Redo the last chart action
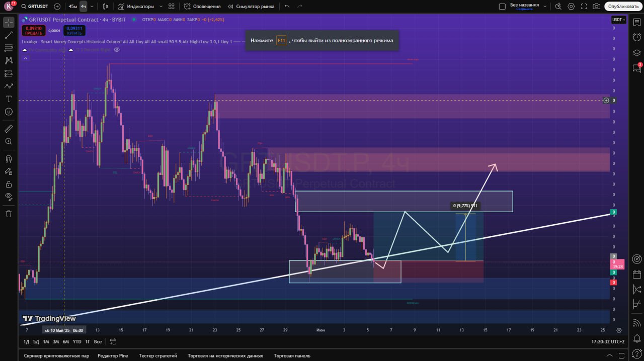644x361 pixels. (300, 7)
